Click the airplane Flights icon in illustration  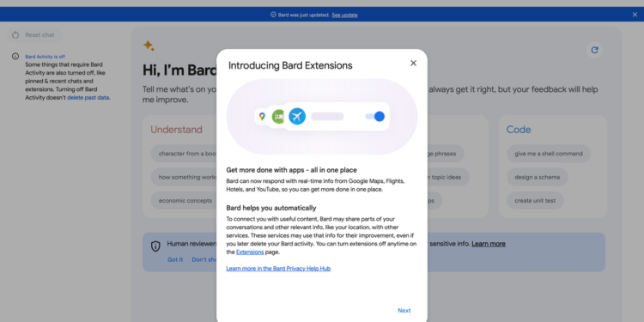point(297,116)
